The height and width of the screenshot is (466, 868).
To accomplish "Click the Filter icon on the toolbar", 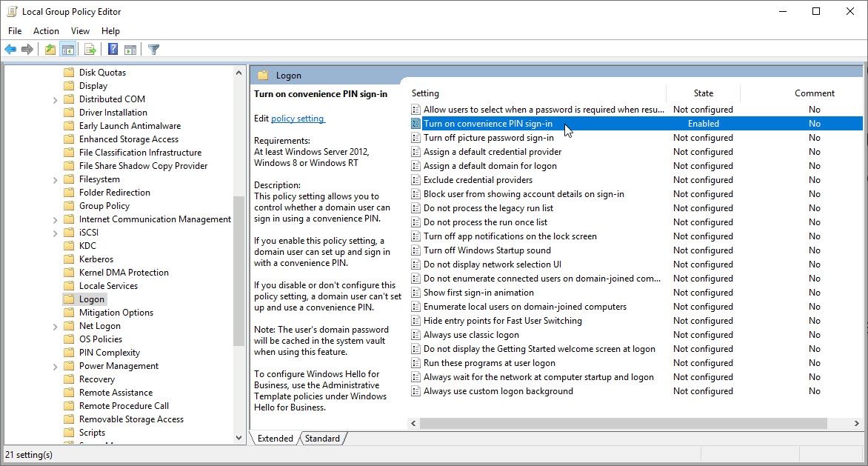I will click(153, 49).
